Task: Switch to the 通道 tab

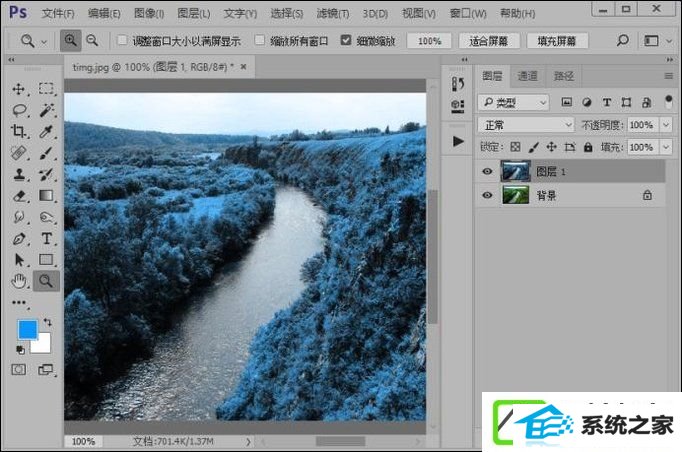Action: 527,76
